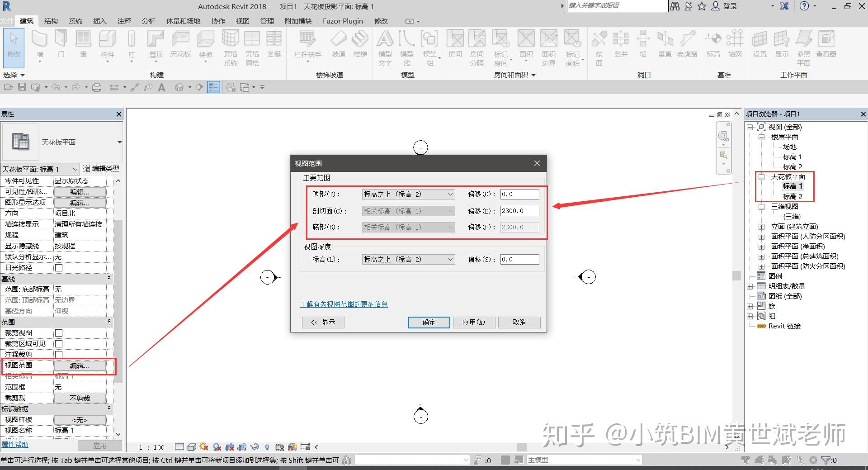Open the 系统 ribbon tab
The image size is (868, 470).
tap(75, 21)
